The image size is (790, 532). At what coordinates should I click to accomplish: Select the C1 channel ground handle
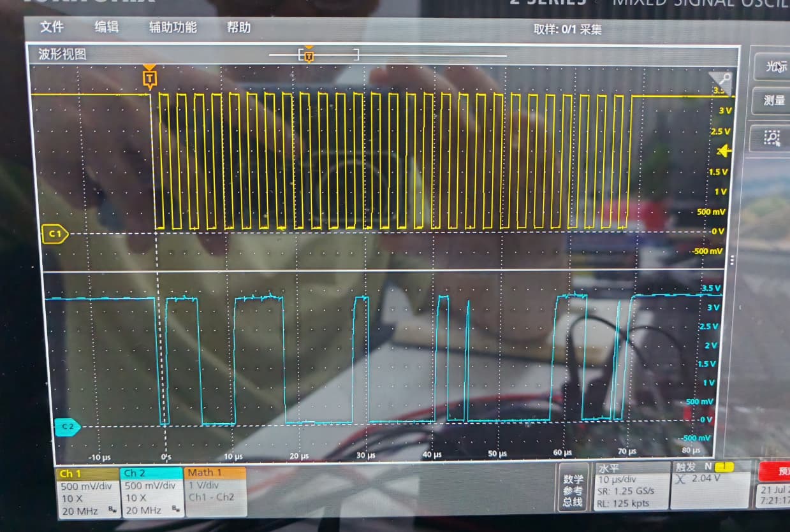point(55,234)
